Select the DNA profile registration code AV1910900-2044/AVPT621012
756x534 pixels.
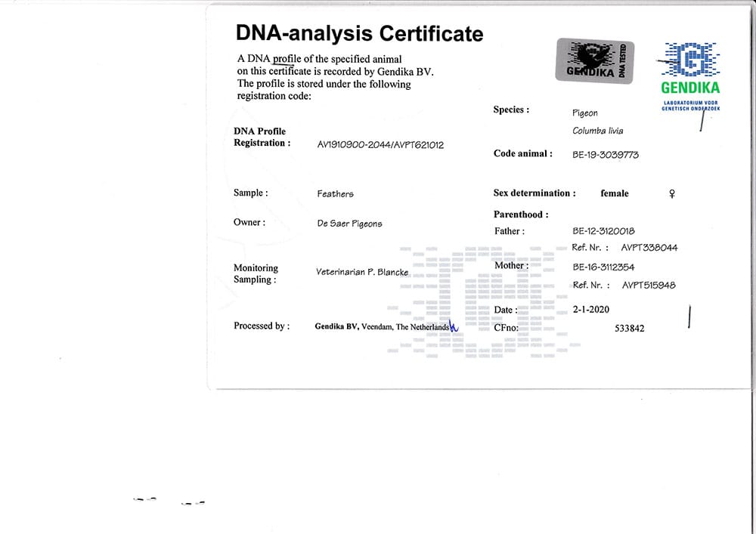tap(380, 145)
